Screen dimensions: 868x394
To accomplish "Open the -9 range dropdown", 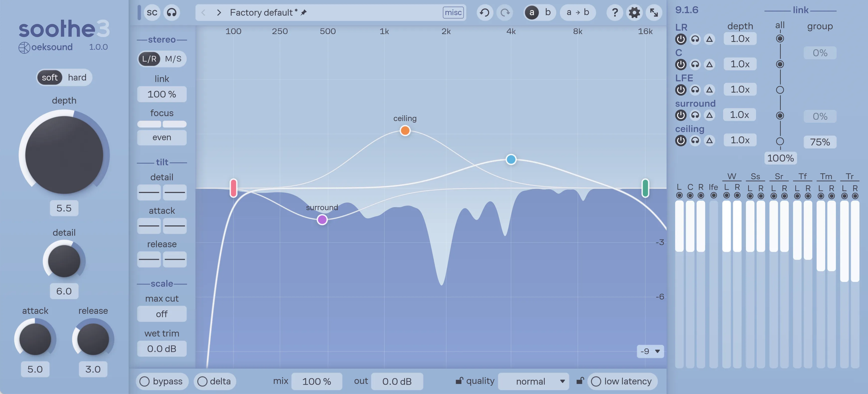I will pyautogui.click(x=650, y=351).
